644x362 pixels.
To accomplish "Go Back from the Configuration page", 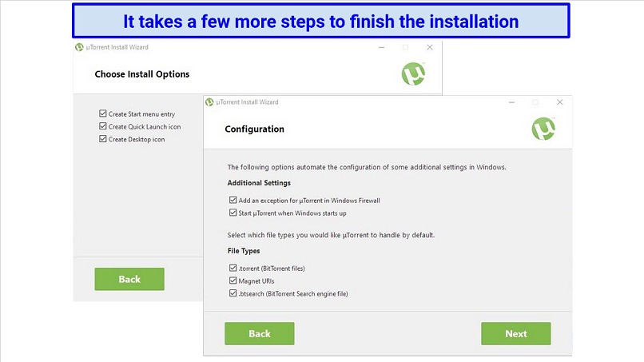I will tap(259, 334).
